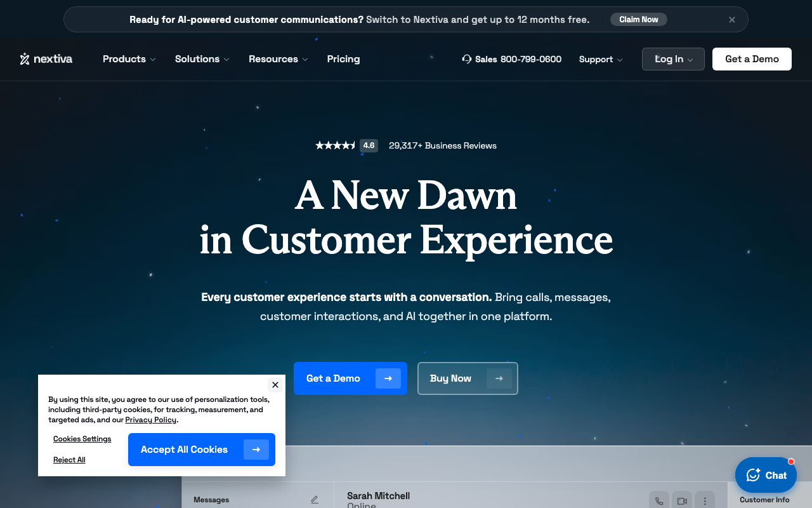Open the Support menu
The height and width of the screenshot is (508, 812).
click(601, 59)
